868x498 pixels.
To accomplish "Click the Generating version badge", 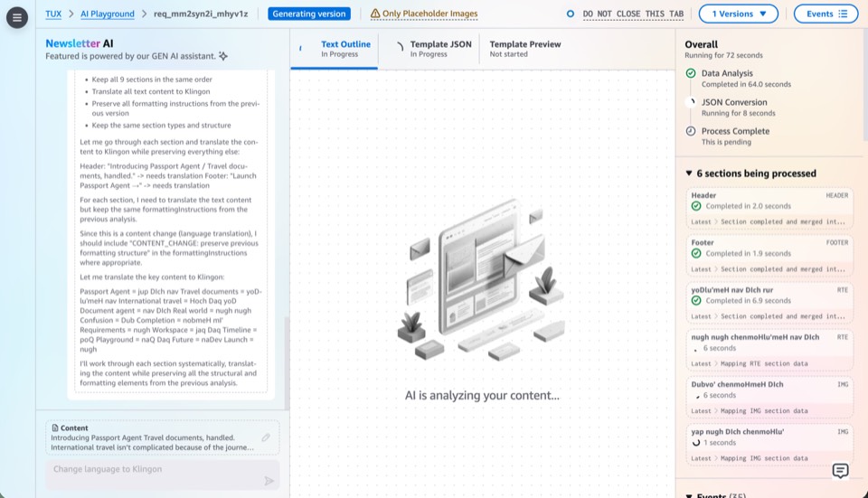I will click(x=309, y=14).
